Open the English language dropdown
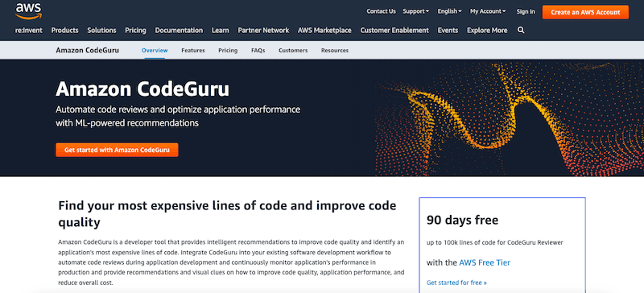644x293 pixels. (449, 11)
